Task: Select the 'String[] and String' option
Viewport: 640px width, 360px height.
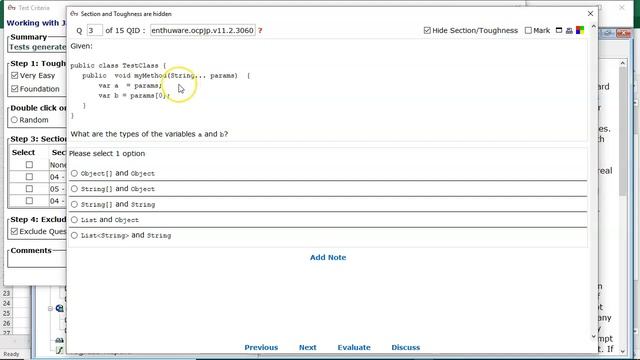Action: pos(74,204)
